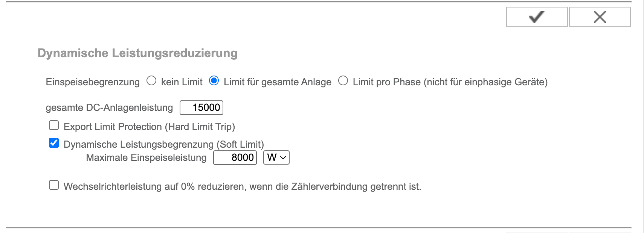Enable Export Limit Protection checkbox
The width and height of the screenshot is (644, 233).
(54, 125)
